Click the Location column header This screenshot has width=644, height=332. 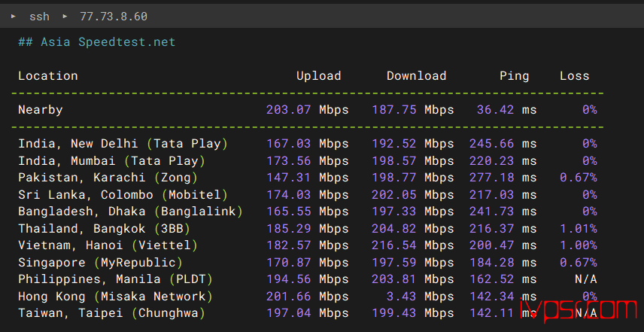click(48, 75)
